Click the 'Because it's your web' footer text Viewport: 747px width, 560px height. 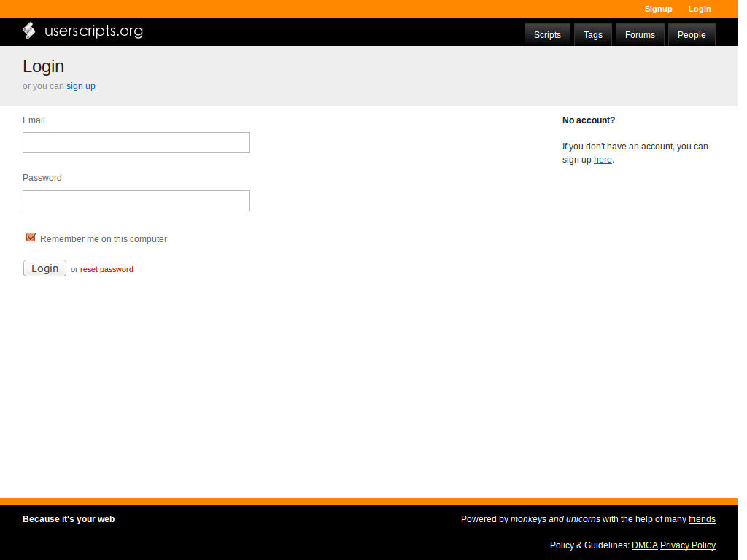[68, 518]
